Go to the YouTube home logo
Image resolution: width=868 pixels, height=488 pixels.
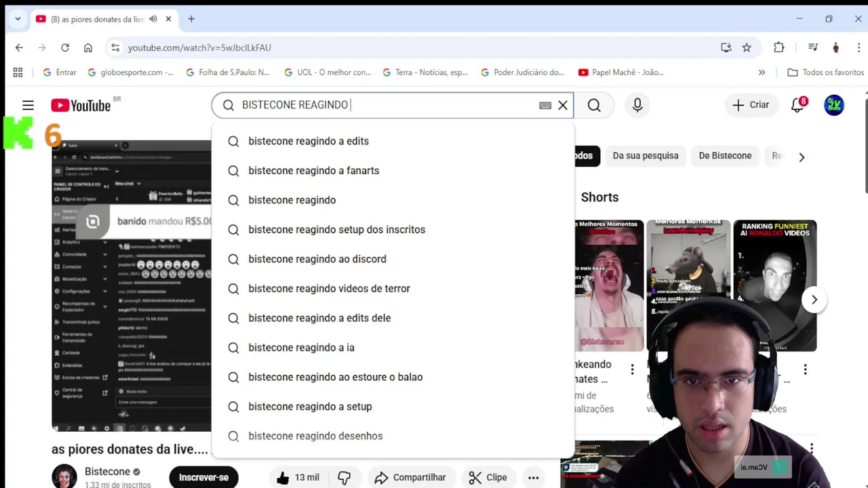81,105
